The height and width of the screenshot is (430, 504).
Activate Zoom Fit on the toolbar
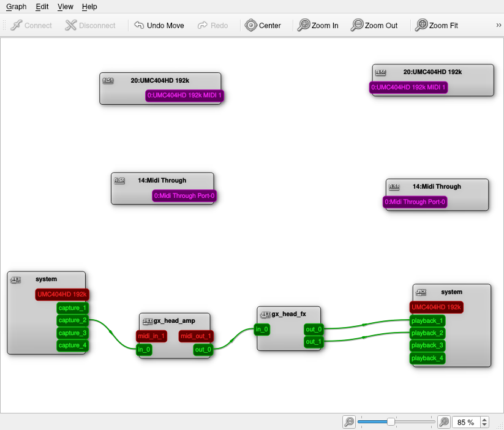tap(422, 25)
